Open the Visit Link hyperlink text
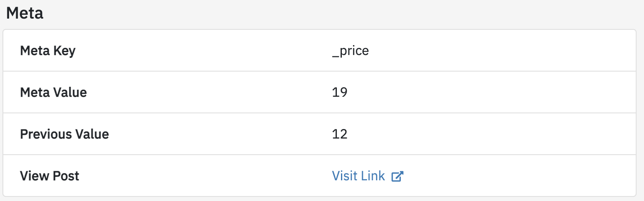Screen dimensions: 644x201 (358, 176)
